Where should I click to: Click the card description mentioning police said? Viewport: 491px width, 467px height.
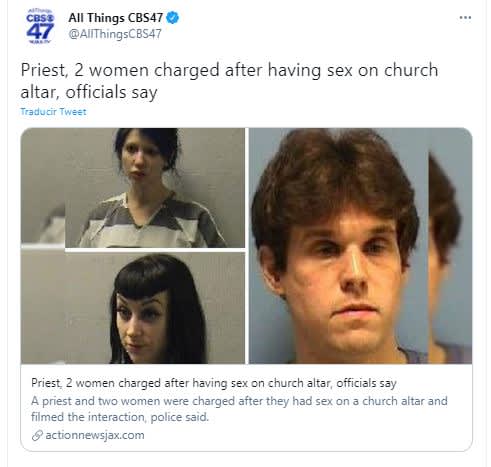239,409
